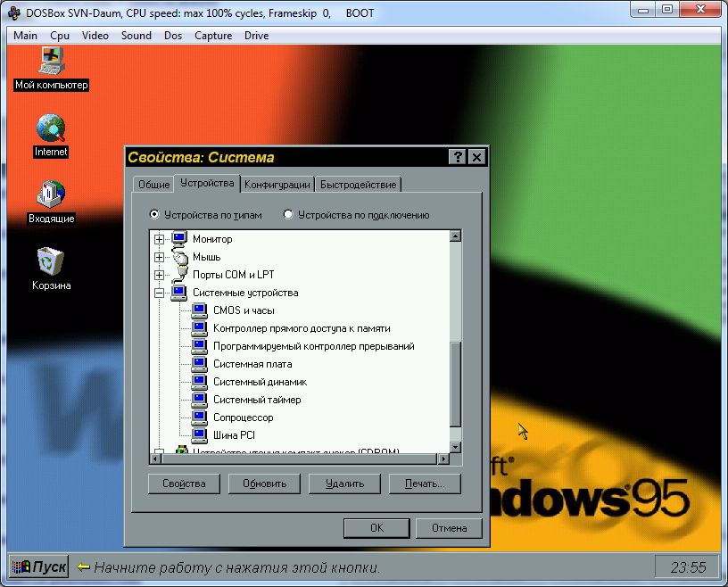Expand the Мышь tree node
The height and width of the screenshot is (587, 728).
[159, 257]
